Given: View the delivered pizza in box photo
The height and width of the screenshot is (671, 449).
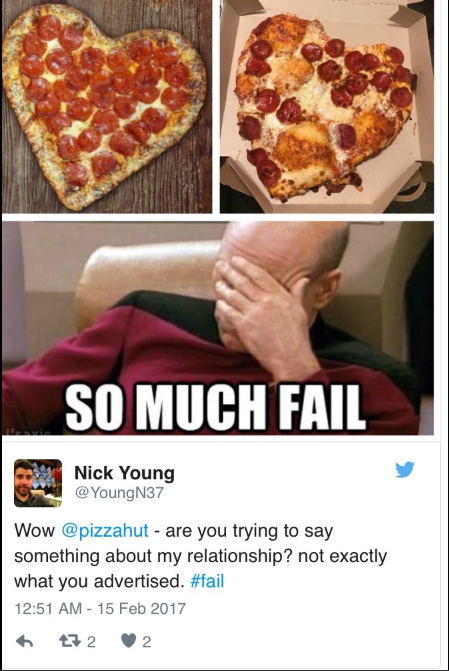Looking at the screenshot, I should click(327, 107).
